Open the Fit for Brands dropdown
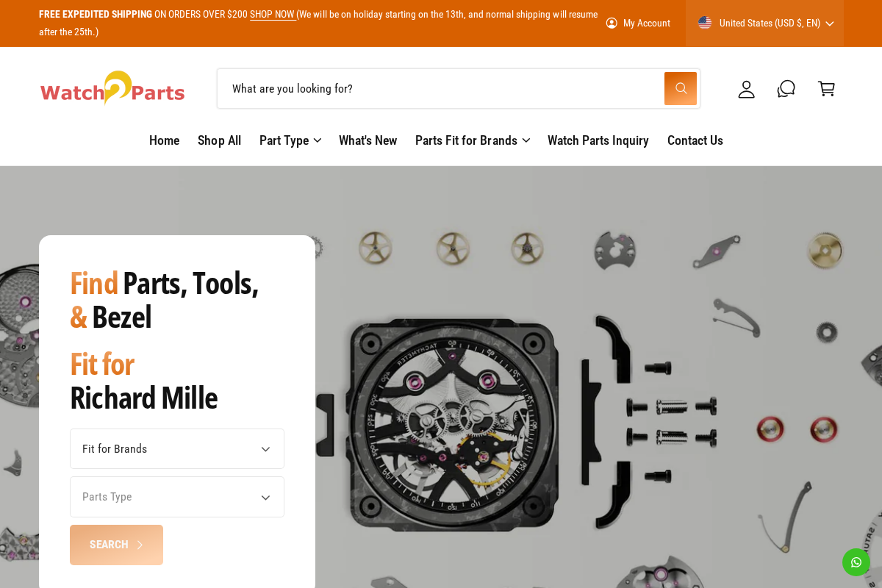Image resolution: width=882 pixels, height=588 pixels. 176,448
